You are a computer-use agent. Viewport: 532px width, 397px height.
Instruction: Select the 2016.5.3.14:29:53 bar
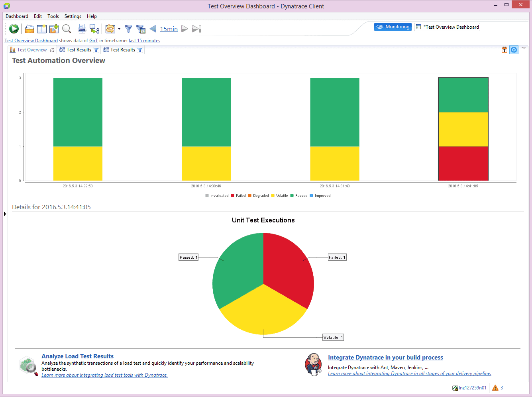click(x=78, y=129)
